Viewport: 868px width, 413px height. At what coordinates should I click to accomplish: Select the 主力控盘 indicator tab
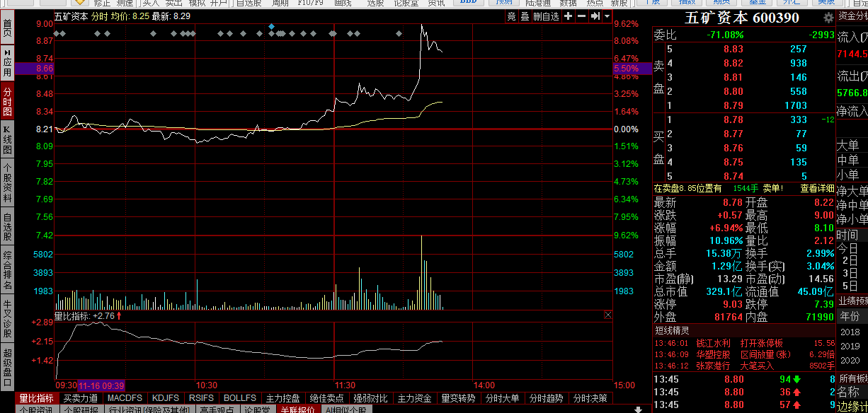point(283,399)
